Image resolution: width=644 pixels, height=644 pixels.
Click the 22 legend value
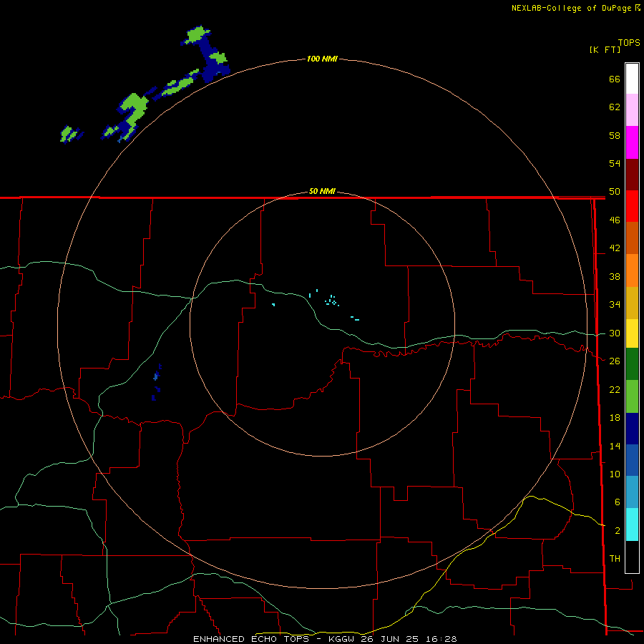615,389
